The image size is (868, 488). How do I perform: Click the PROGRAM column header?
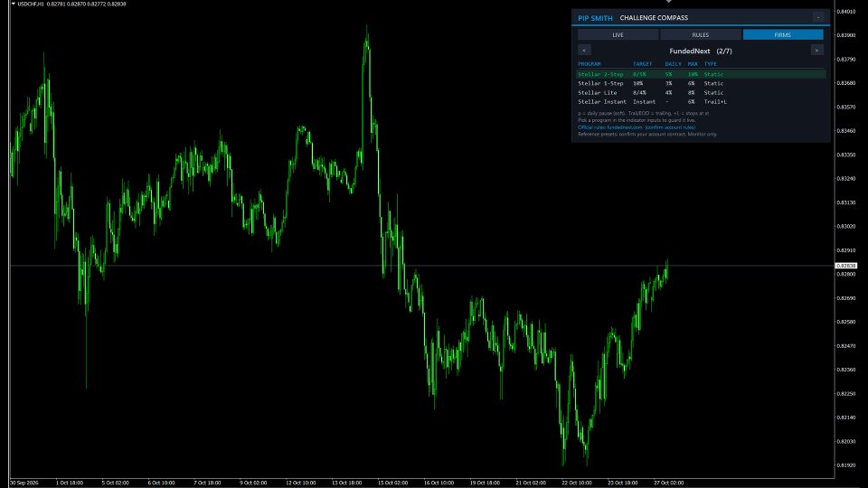tap(589, 64)
